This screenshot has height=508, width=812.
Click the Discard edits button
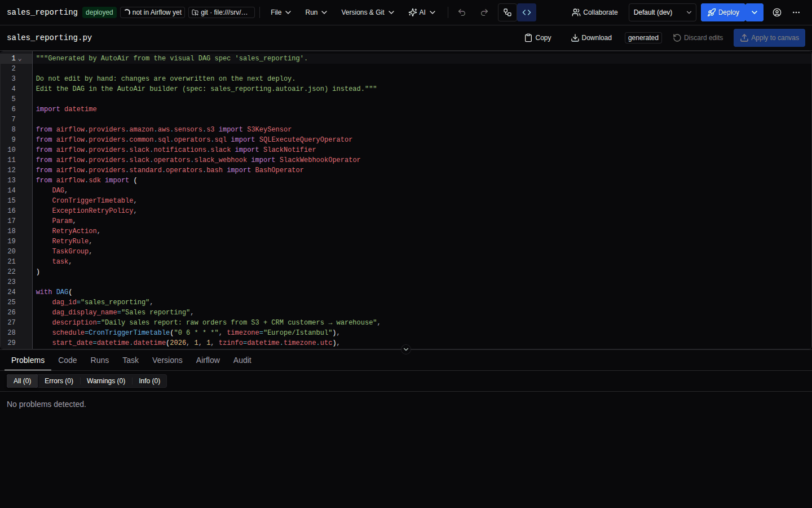[x=698, y=38]
